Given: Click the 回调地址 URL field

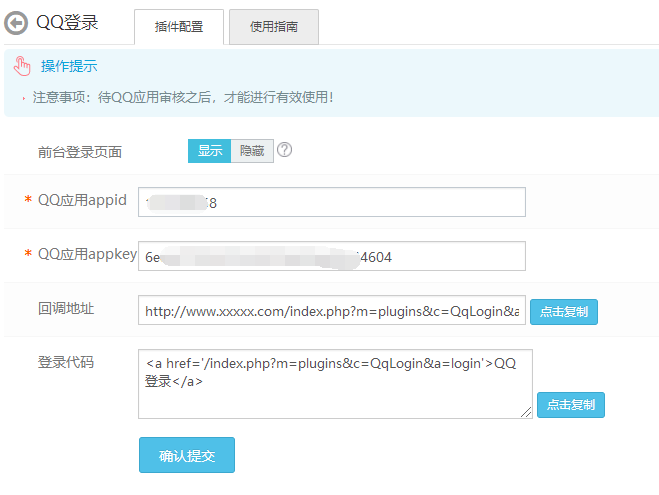Looking at the screenshot, I should coord(331,311).
